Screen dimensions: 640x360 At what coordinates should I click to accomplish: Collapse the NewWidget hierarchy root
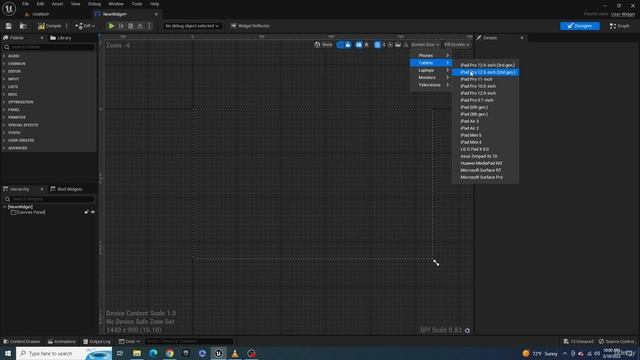[x=4, y=207]
